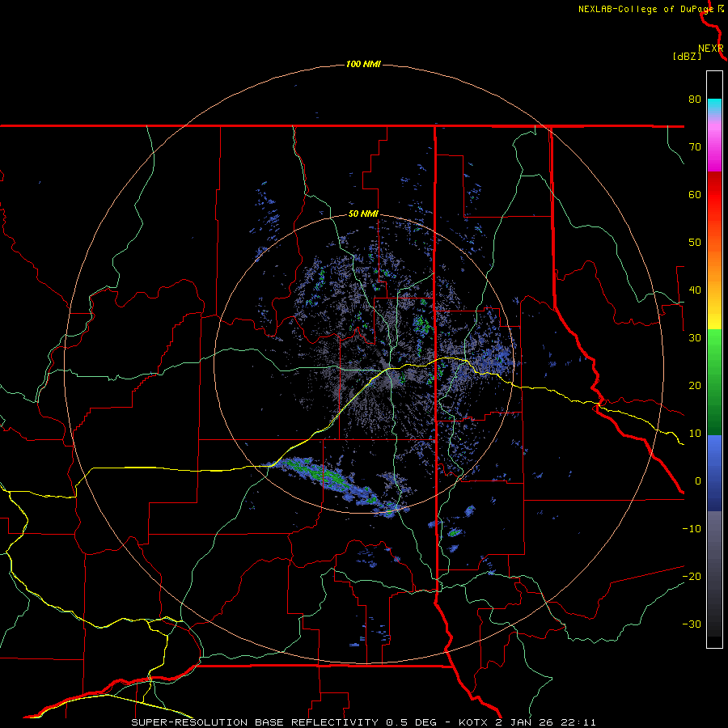Click the 50 value on the dBZ scale
The width and height of the screenshot is (728, 728).
click(695, 243)
